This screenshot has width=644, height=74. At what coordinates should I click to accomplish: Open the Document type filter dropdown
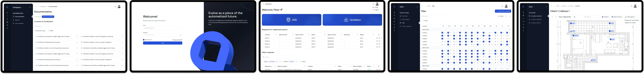click(x=40, y=31)
